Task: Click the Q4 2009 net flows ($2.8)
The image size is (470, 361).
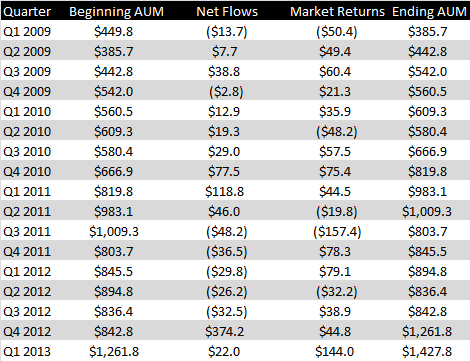Action: point(226,92)
